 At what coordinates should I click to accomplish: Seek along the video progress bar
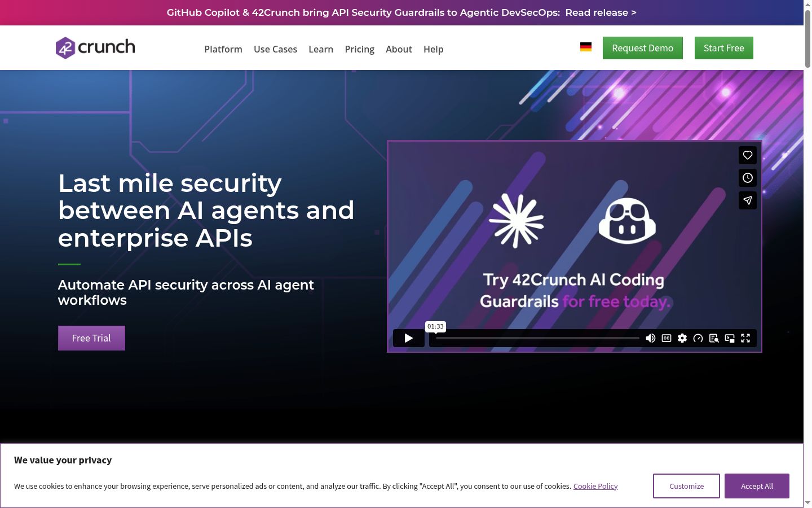pos(537,338)
